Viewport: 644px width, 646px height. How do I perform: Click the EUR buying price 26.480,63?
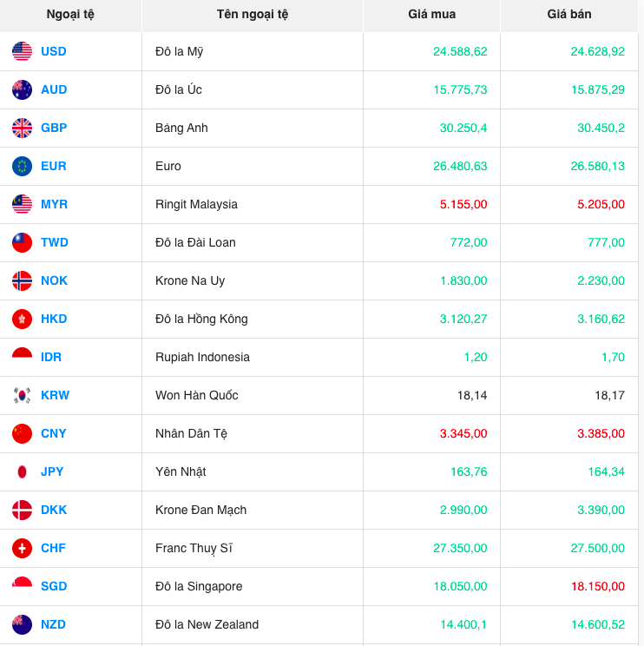click(x=460, y=166)
